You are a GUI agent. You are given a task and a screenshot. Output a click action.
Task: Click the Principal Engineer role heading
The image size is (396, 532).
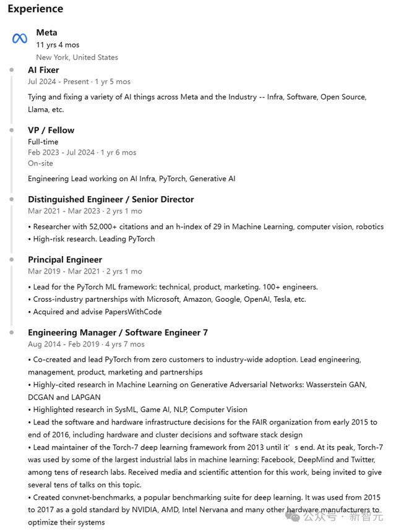pyautogui.click(x=65, y=260)
